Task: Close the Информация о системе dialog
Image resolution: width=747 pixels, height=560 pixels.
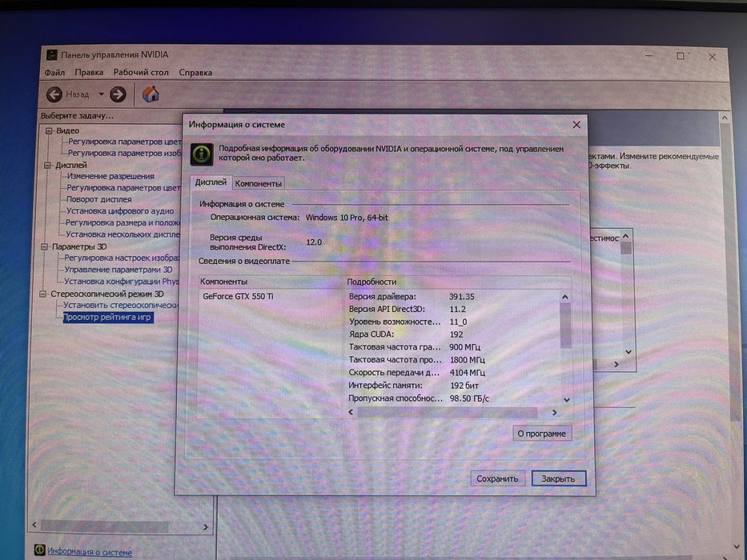Action: 576,124
